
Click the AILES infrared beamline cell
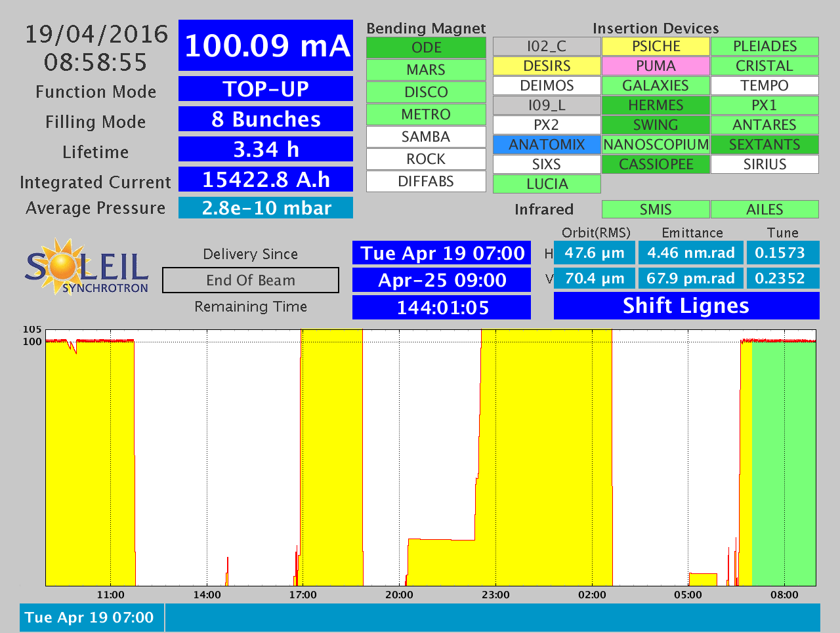coord(765,209)
